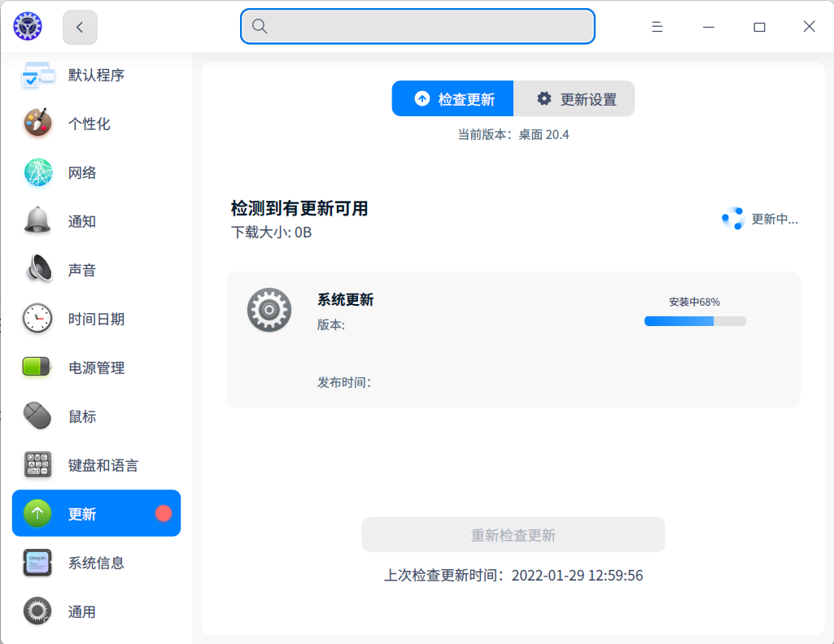Screen dimensions: 834x644
Task: Click the back arrow button
Action: 79,26
